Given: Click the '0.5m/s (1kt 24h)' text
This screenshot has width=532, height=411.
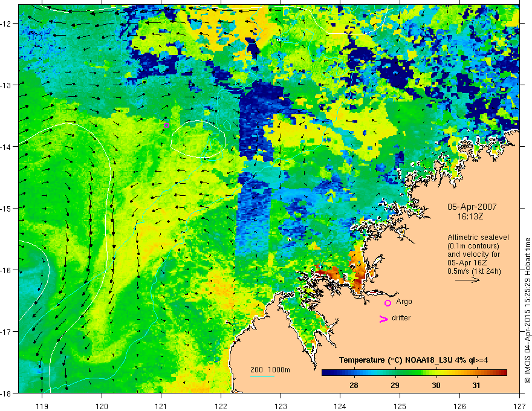Looking at the screenshot, I should [474, 271].
